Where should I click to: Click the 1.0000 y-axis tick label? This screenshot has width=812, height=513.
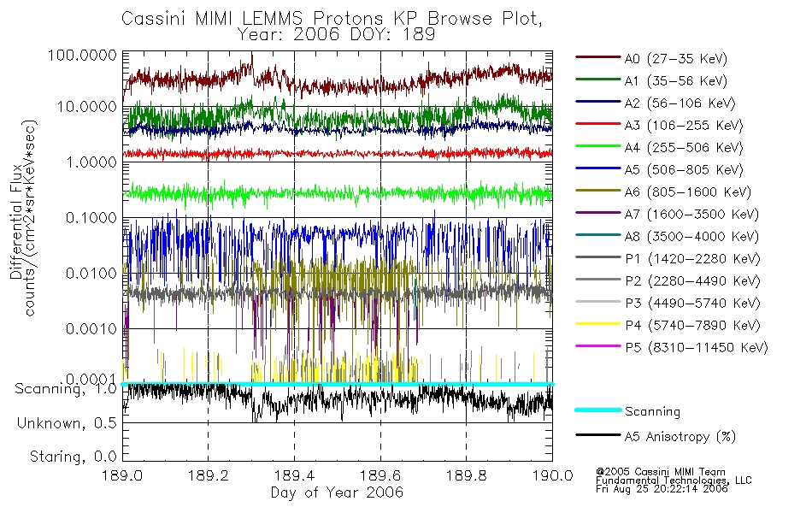(91, 162)
